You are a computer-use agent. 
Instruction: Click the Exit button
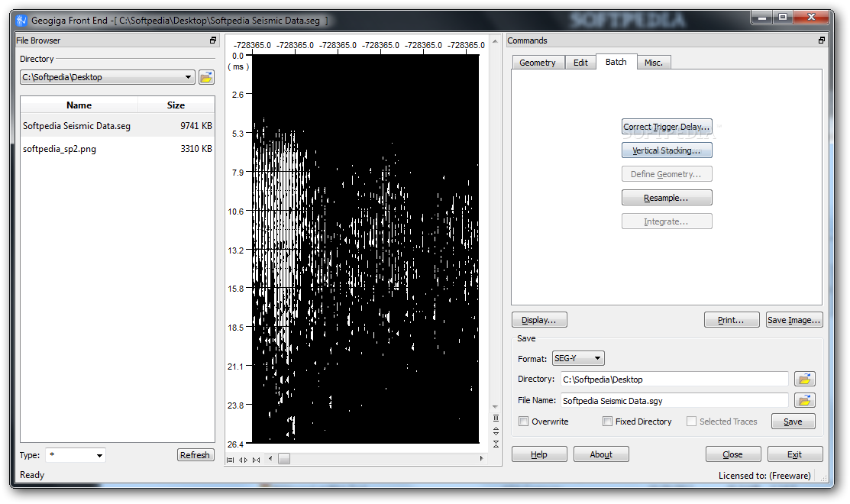tap(795, 454)
